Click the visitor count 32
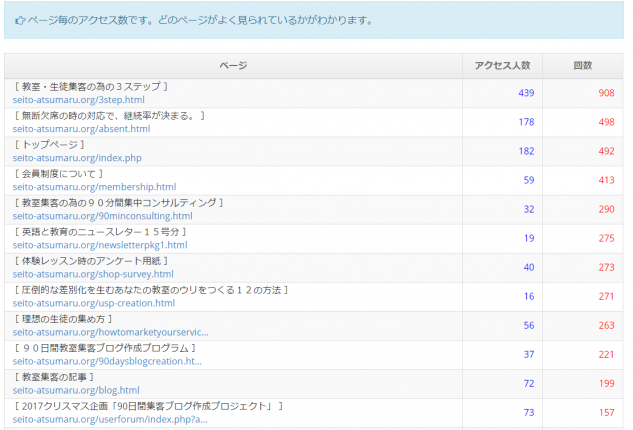Viewport: 633px width, 430px height. tap(529, 209)
